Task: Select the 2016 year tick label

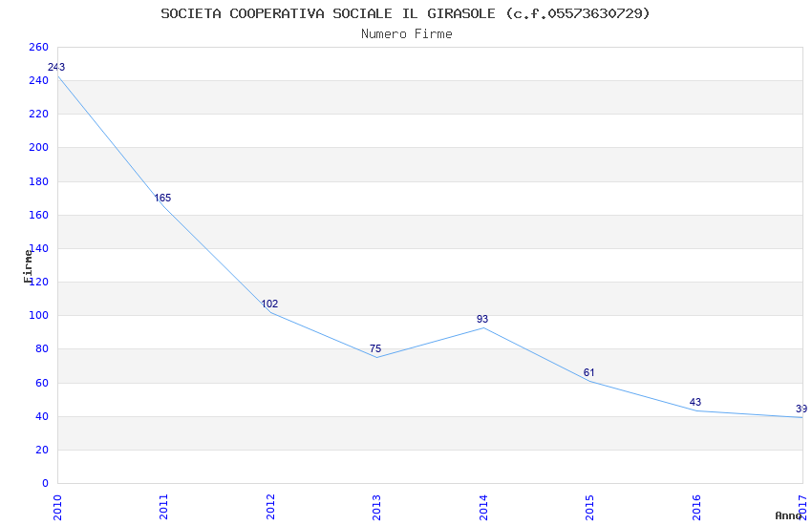Action: pos(696,505)
